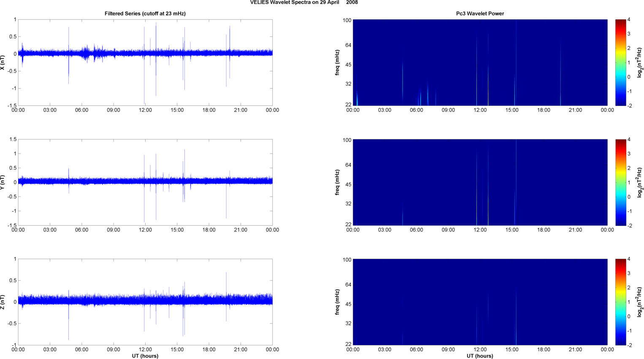644x359 pixels.
Task: Click inside the Z component filtered series plot
Action: [x=145, y=302]
